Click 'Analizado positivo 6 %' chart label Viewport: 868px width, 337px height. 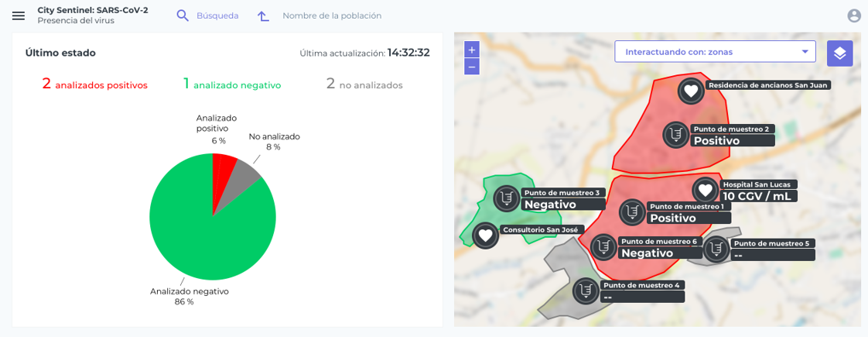click(x=217, y=129)
